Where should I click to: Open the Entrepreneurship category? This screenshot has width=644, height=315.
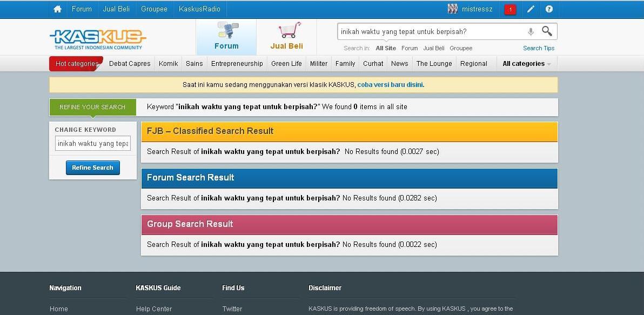tap(237, 64)
